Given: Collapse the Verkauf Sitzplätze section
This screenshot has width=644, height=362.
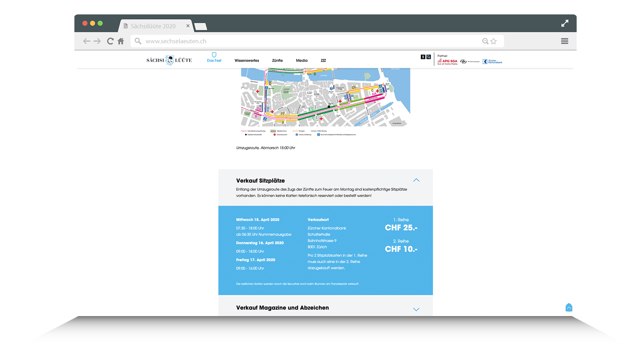Looking at the screenshot, I should pyautogui.click(x=416, y=180).
